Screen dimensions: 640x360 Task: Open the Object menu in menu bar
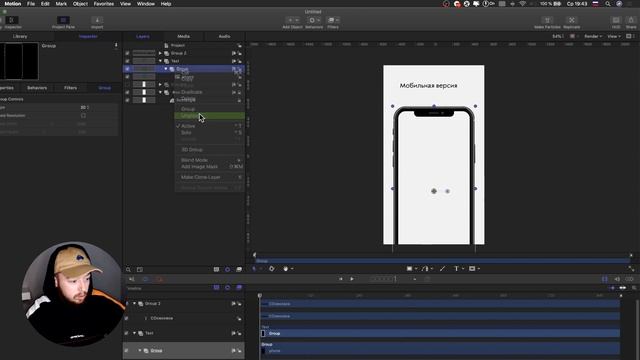[80, 4]
